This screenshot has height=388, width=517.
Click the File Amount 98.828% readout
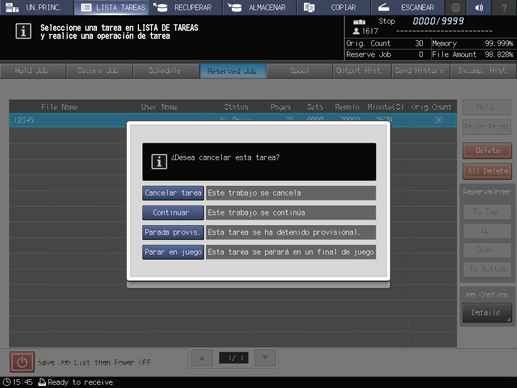472,55
